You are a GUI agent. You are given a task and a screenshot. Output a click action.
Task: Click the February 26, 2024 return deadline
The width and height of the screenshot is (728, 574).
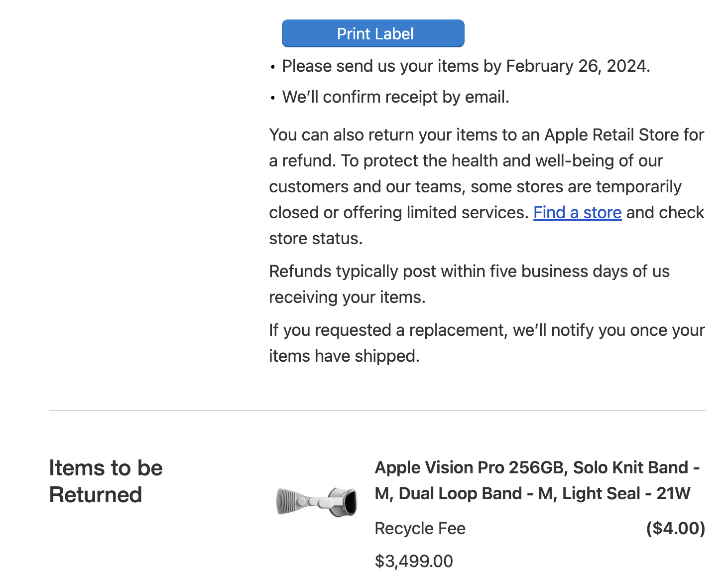pos(577,66)
